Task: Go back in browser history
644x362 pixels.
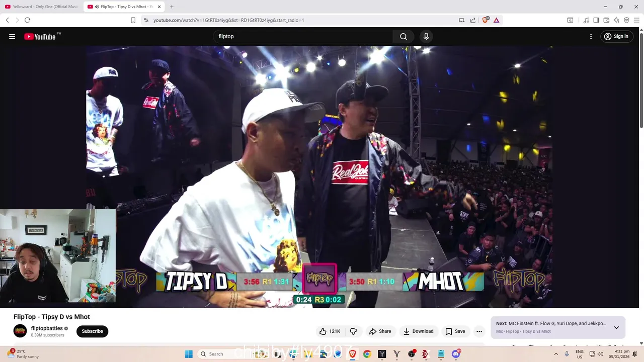Action: (7, 20)
